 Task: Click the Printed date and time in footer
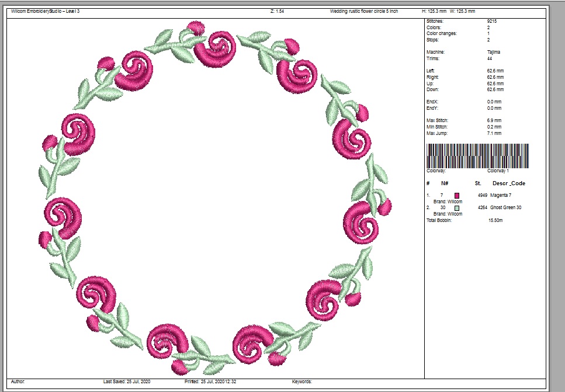(x=209, y=381)
